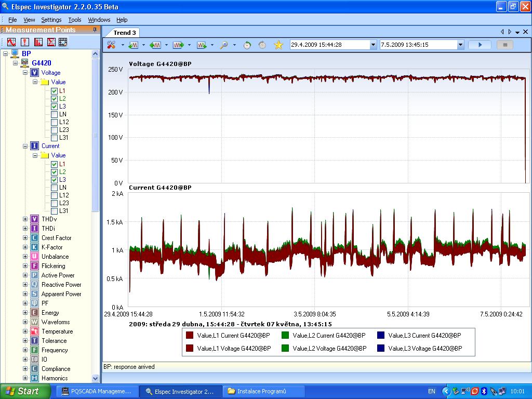Pin the Measurement Points panel
Image resolution: width=532 pixels, height=399 pixels.
95,30
